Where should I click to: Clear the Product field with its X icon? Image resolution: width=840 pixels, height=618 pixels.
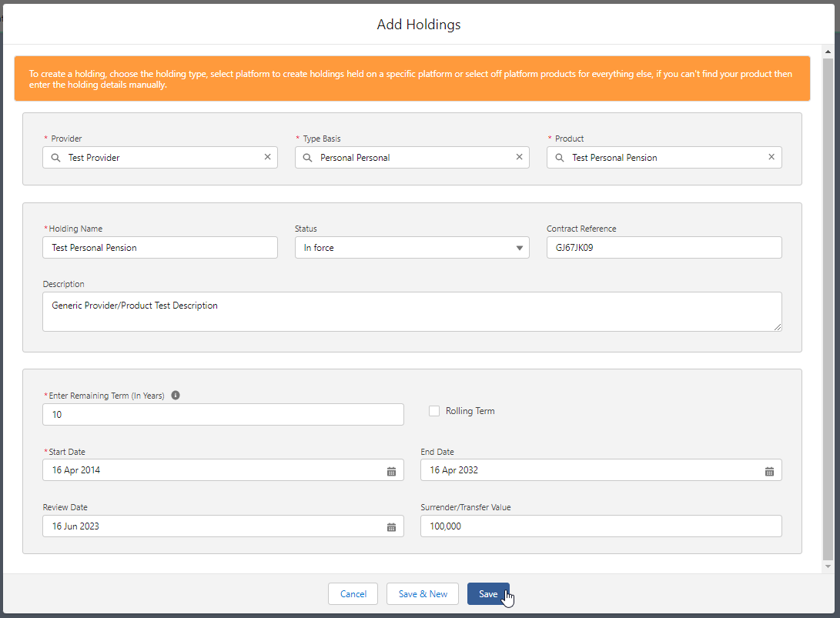pos(771,157)
